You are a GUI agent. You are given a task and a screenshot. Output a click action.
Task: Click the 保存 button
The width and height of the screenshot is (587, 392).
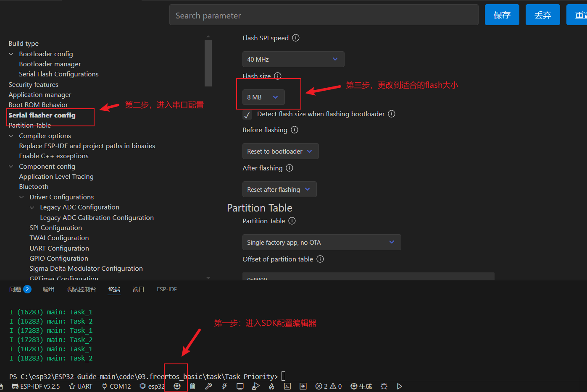[502, 14]
